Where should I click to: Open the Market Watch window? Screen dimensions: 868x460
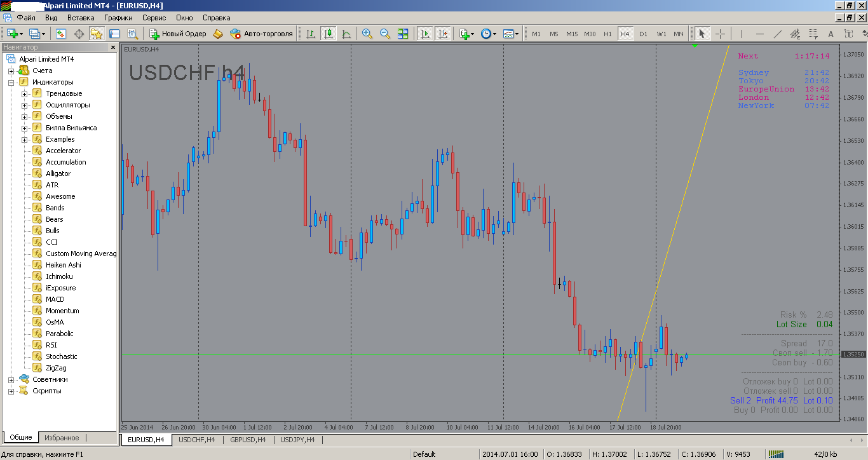tap(61, 34)
